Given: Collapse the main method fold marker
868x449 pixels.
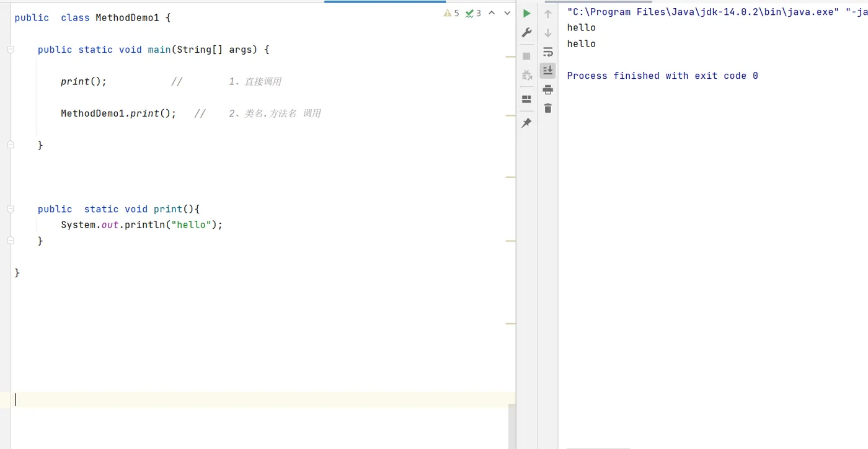Looking at the screenshot, I should 11,50.
